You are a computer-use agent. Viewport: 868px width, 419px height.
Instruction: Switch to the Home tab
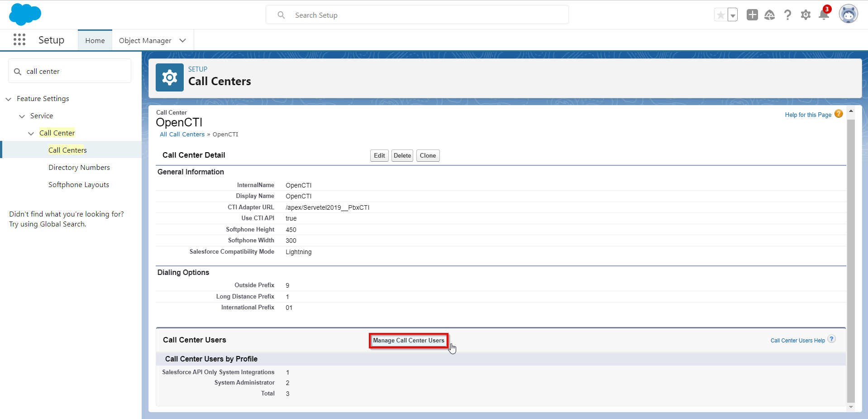coord(95,40)
